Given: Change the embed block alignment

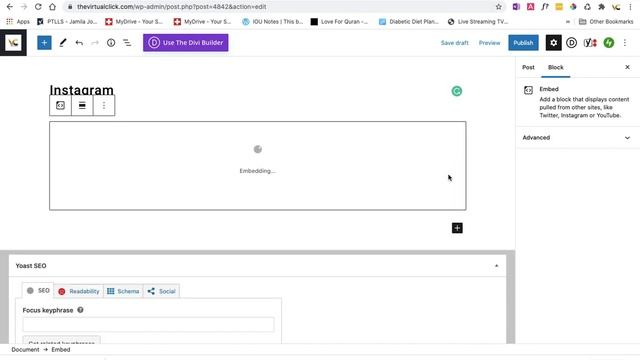Looking at the screenshot, I should pos(82,105).
